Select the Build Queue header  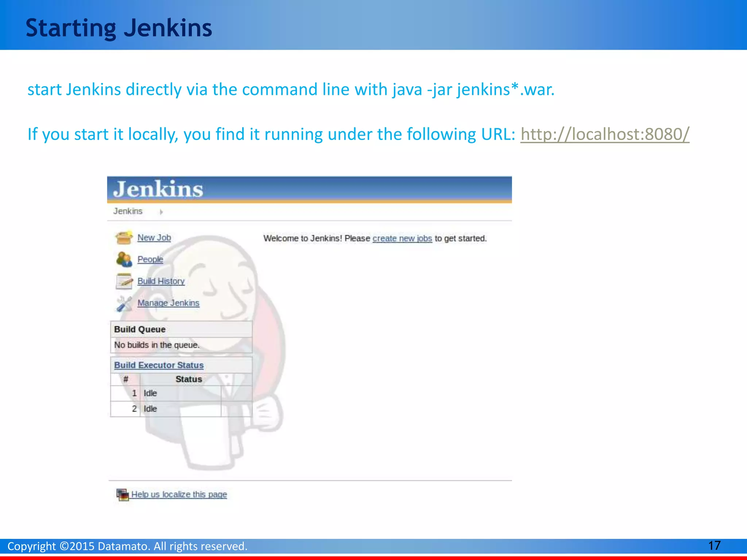click(x=181, y=329)
